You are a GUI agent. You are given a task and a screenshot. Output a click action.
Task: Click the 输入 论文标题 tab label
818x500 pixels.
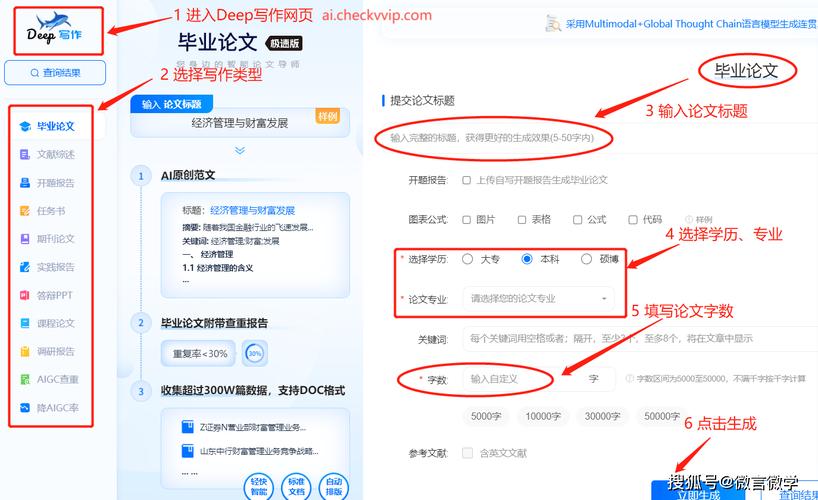pos(172,104)
